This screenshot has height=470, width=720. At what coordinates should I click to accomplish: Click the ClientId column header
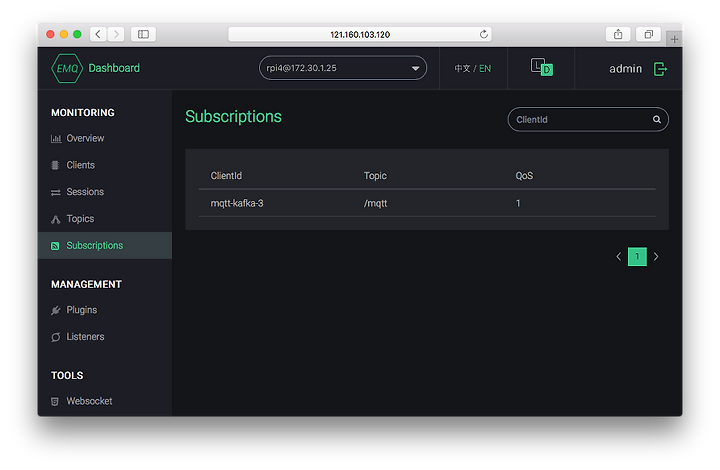pos(226,176)
